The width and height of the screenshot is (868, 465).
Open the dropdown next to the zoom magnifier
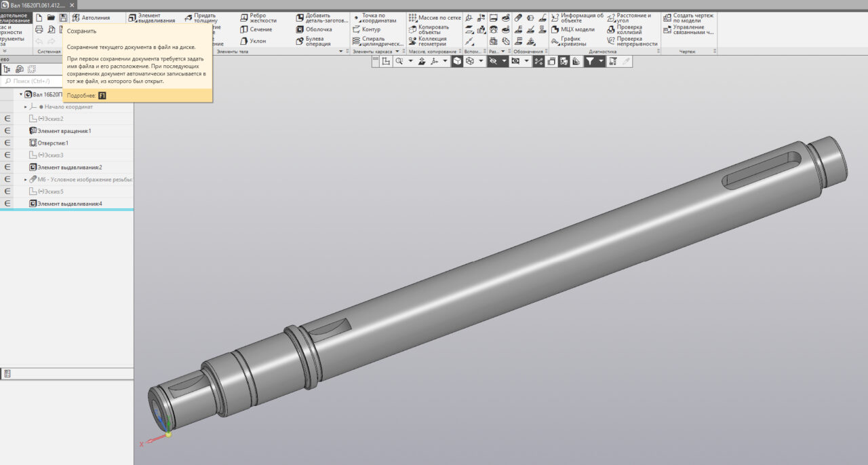[x=410, y=61]
